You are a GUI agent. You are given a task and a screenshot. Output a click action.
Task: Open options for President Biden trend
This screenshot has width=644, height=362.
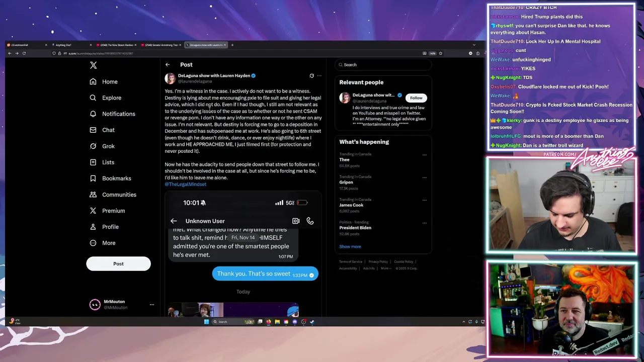coord(425,223)
